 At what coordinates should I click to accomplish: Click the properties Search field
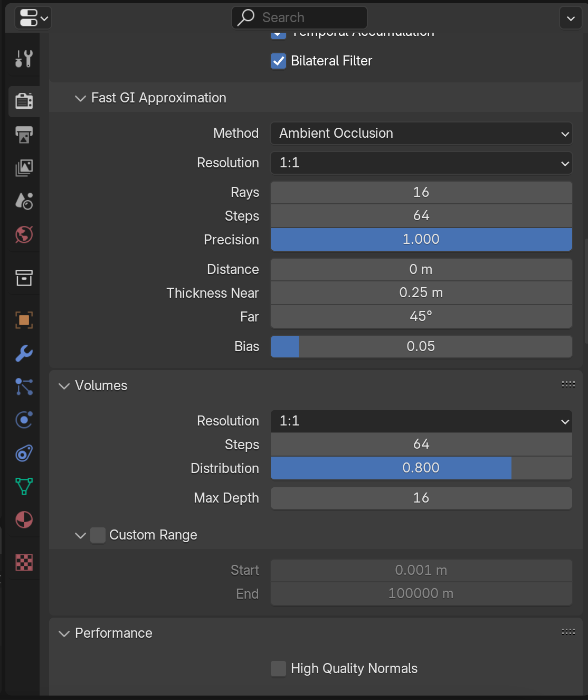(x=299, y=18)
